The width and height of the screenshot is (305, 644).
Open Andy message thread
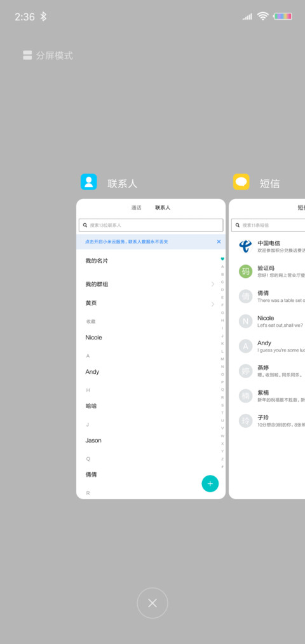[268, 346]
